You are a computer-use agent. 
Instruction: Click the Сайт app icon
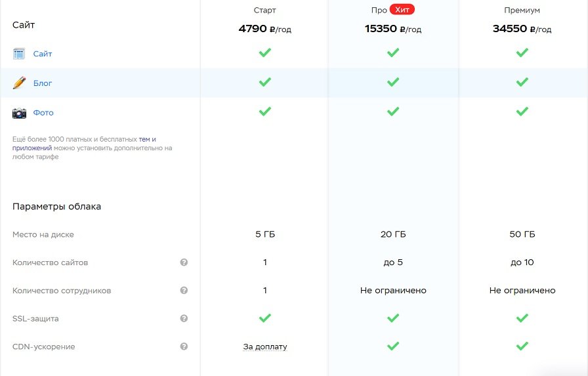19,54
